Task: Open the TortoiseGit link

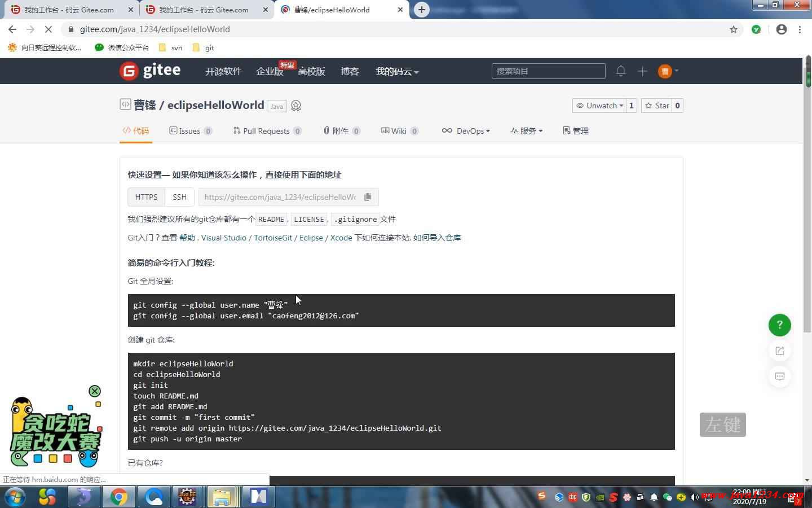Action: tap(273, 238)
